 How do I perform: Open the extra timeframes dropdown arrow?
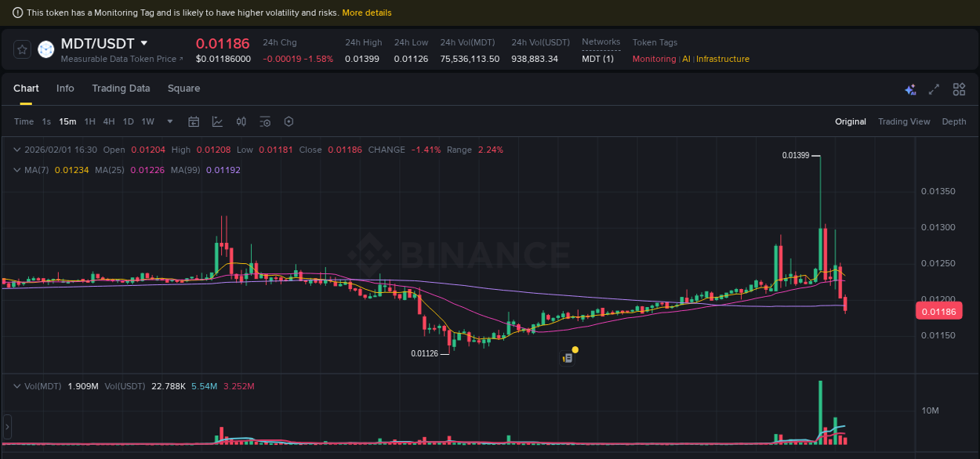click(x=169, y=121)
